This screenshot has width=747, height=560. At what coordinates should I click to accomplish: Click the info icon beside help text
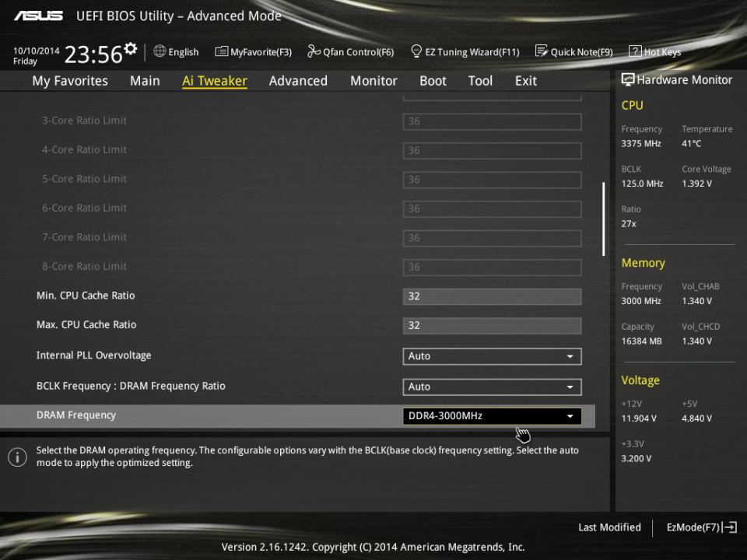coord(18,457)
